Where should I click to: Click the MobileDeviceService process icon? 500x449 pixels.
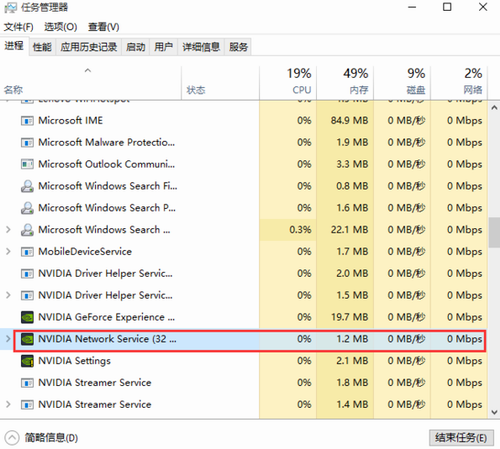coord(27,252)
